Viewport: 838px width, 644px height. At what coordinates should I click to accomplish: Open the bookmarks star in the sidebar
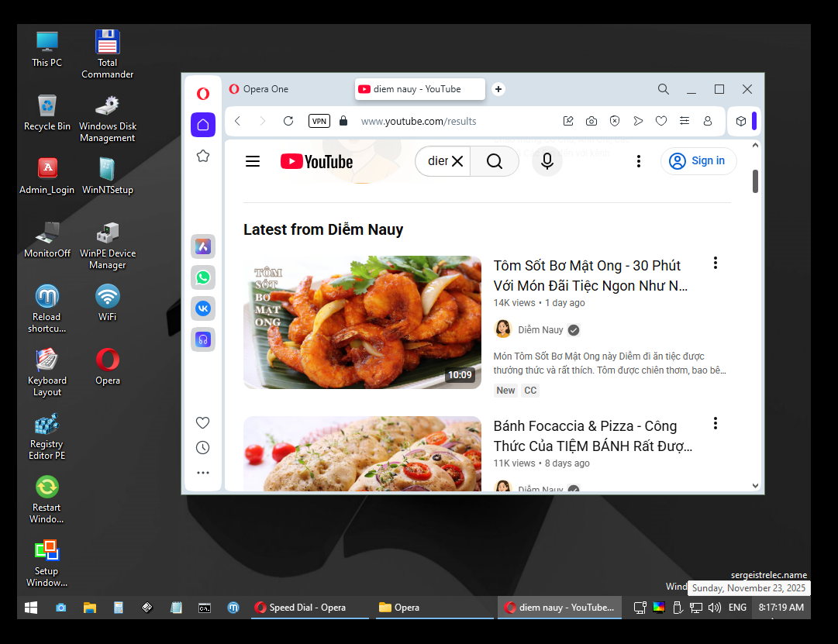(x=203, y=156)
